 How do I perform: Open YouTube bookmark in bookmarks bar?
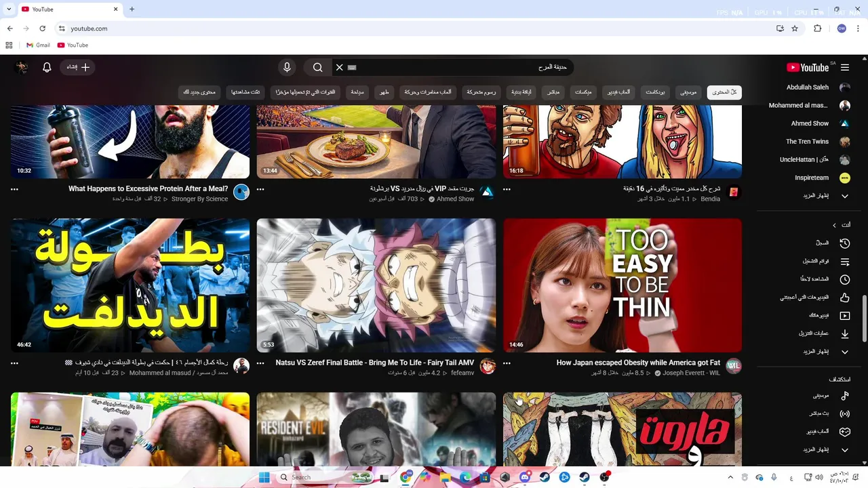pyautogui.click(x=73, y=45)
